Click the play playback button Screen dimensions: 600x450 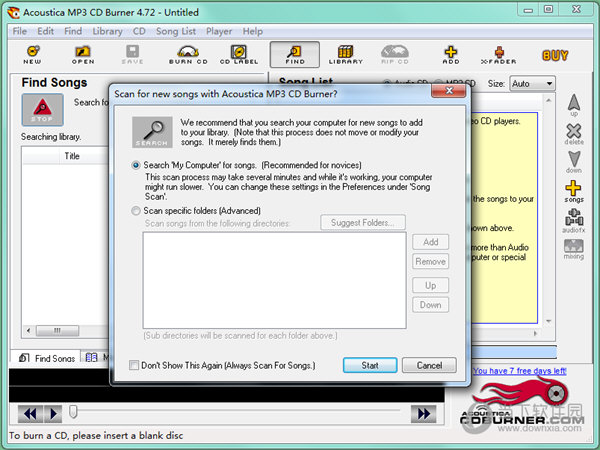[53, 414]
